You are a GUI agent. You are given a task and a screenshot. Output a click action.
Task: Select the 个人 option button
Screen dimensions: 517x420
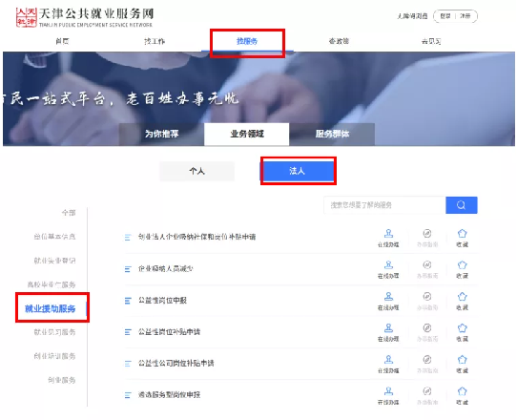(x=196, y=171)
